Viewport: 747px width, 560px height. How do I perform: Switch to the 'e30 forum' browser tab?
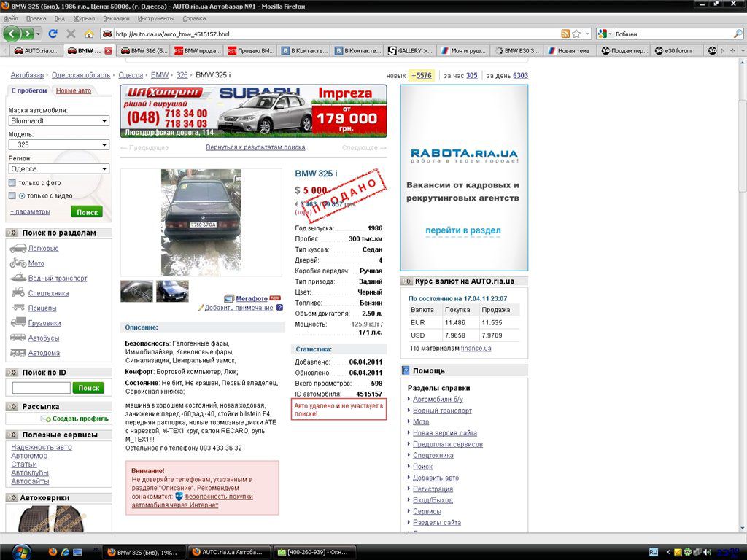click(x=678, y=50)
